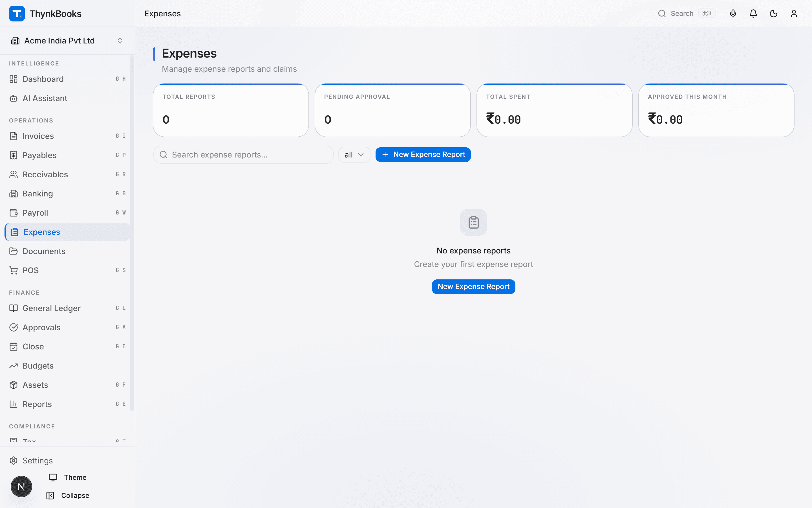This screenshot has height=508, width=812.
Task: Click the Payroll wallet icon
Action: [x=14, y=213]
